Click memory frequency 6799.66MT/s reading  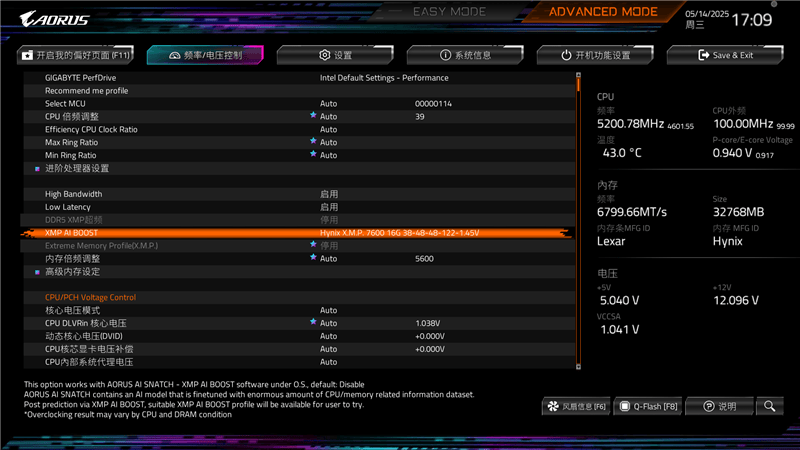(x=632, y=212)
